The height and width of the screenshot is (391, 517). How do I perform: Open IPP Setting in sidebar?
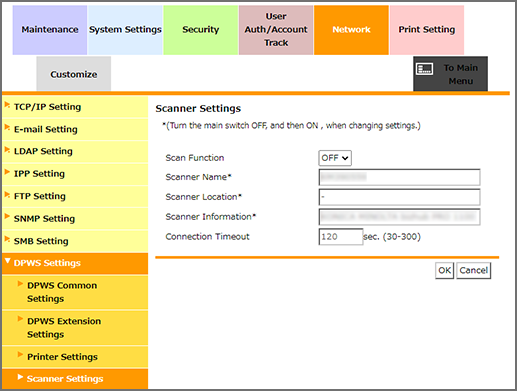[75, 174]
